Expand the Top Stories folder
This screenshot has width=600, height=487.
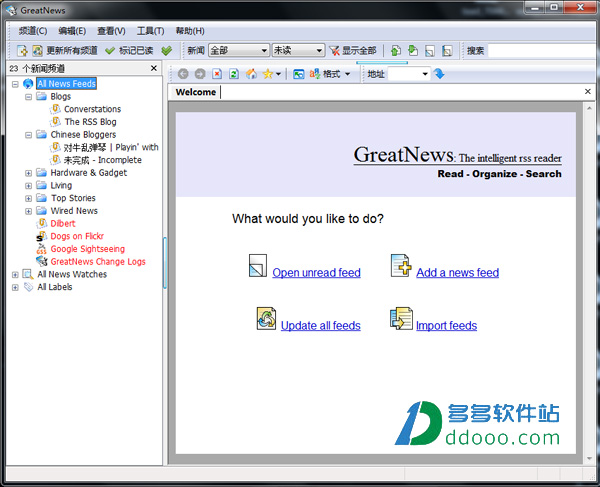[x=28, y=199]
